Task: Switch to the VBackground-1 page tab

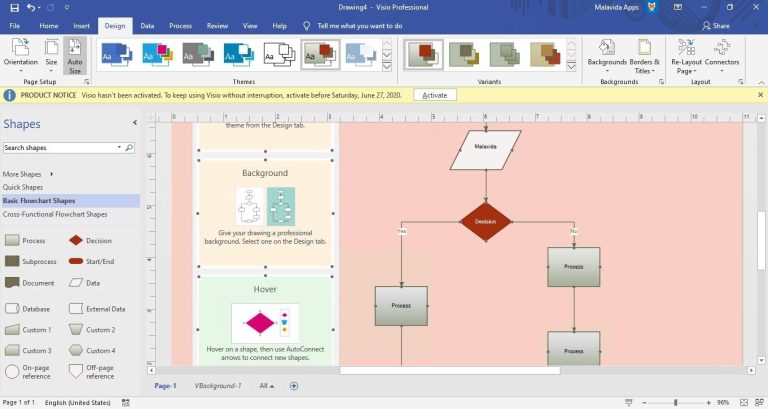Action: tap(217, 385)
